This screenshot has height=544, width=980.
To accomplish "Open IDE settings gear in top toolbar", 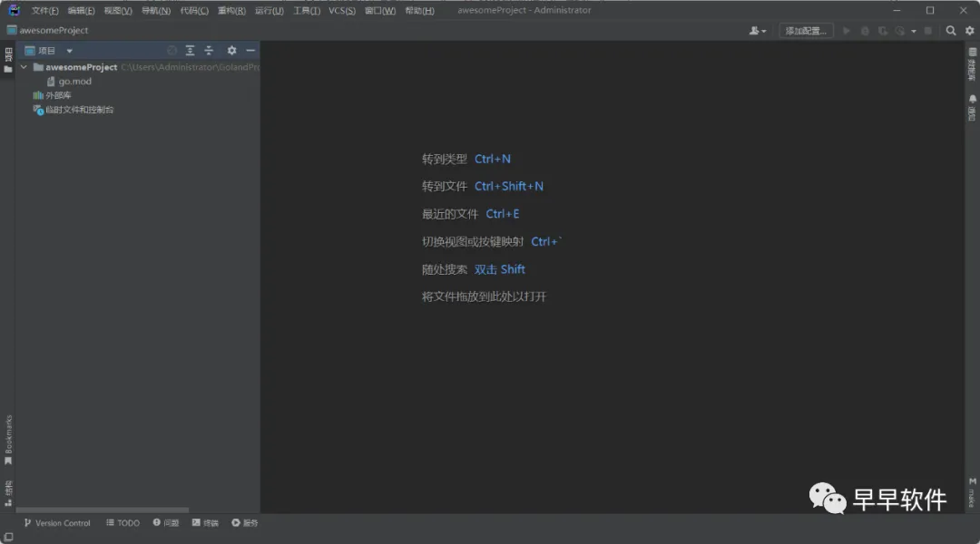I will [970, 31].
